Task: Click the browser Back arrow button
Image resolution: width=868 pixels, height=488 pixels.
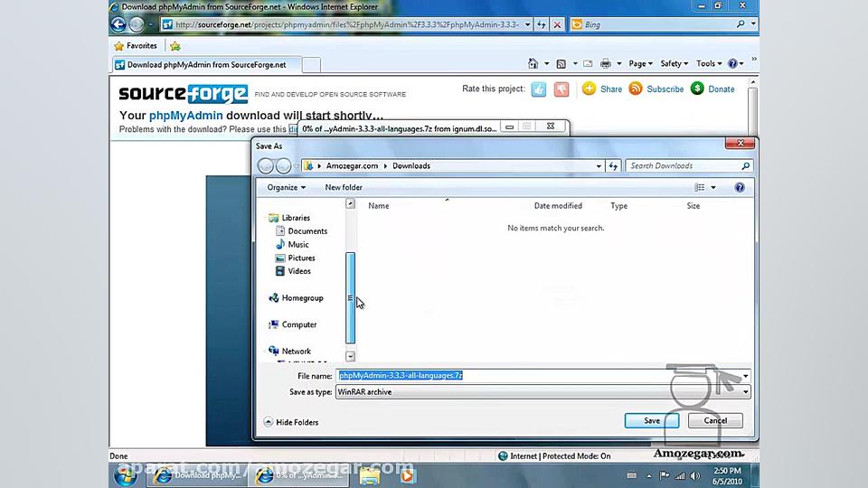Action: tap(118, 24)
